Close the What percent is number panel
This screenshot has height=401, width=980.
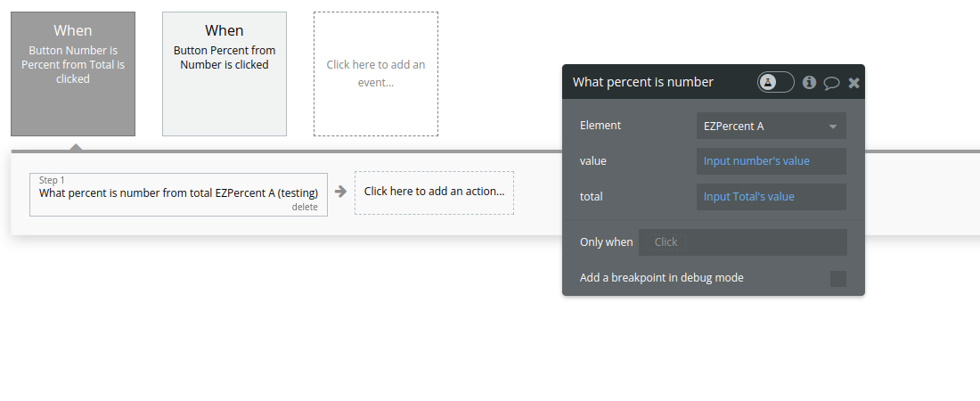coord(853,83)
